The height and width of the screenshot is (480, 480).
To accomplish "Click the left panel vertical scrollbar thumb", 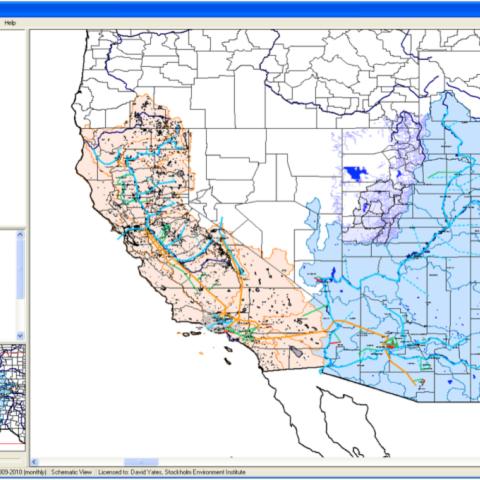I will 20,269.
